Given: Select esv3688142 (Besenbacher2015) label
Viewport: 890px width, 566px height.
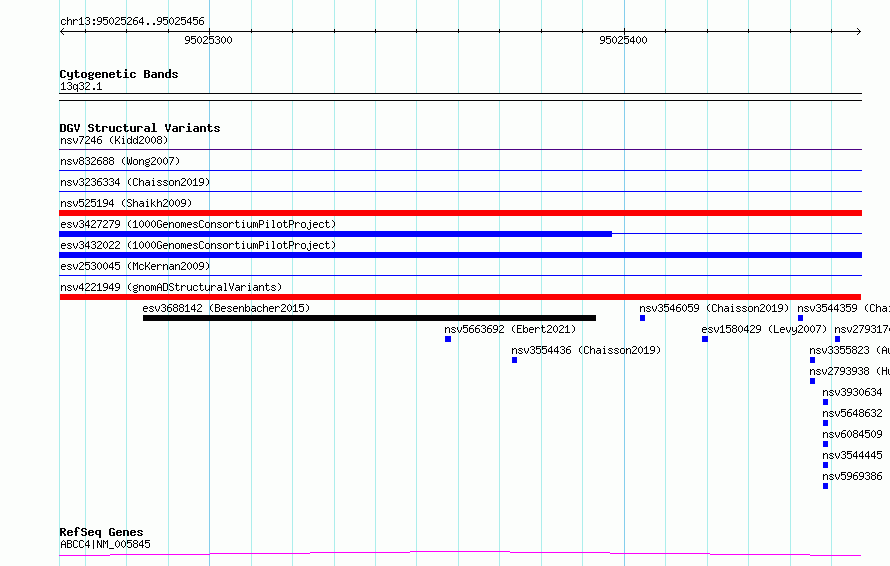Looking at the screenshot, I should click(x=226, y=308).
